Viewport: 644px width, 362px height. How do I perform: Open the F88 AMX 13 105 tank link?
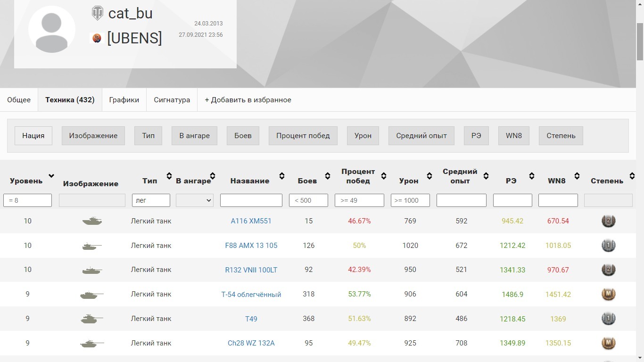pyautogui.click(x=251, y=246)
